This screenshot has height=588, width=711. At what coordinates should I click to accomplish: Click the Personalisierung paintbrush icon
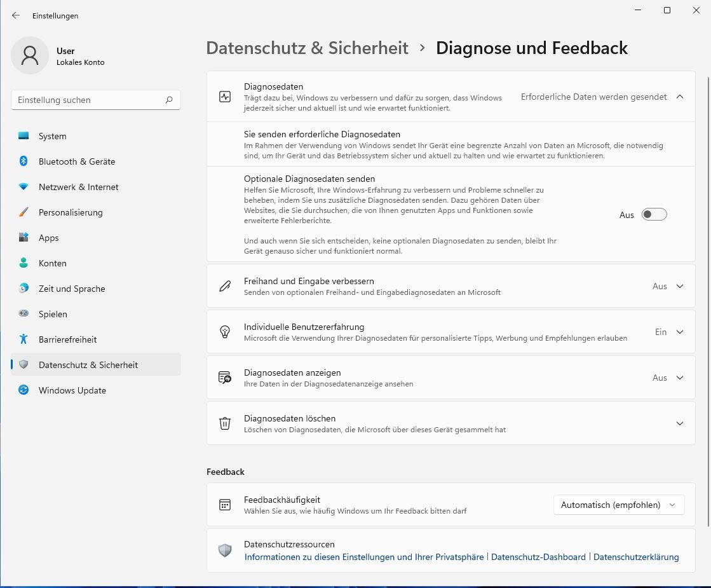click(x=24, y=212)
